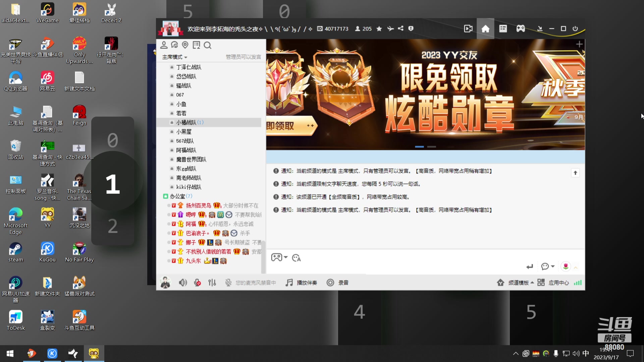Screen dimensions: 644x362
Task: Open the game center icon in title bar
Action: tap(521, 28)
